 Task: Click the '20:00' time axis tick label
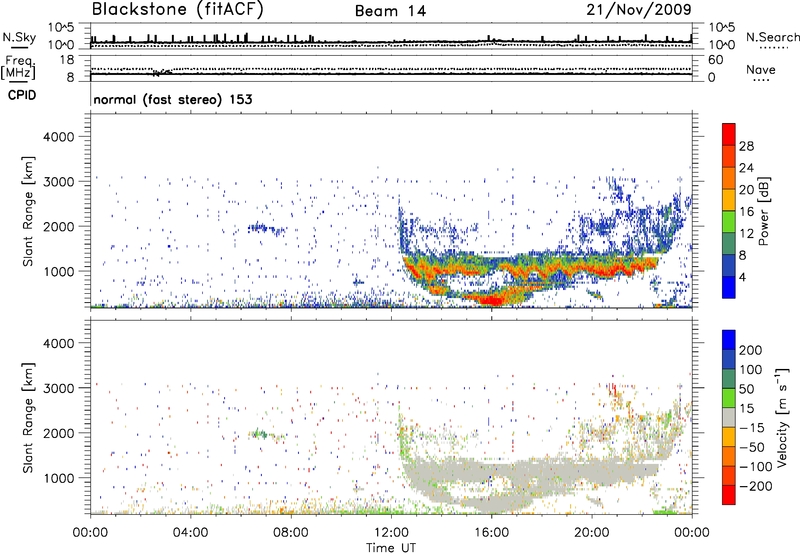tap(592, 533)
